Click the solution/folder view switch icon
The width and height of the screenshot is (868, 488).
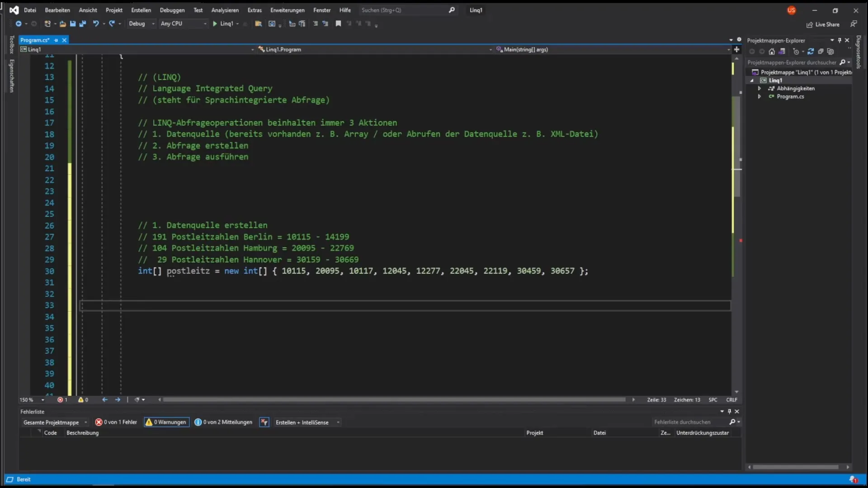click(782, 52)
